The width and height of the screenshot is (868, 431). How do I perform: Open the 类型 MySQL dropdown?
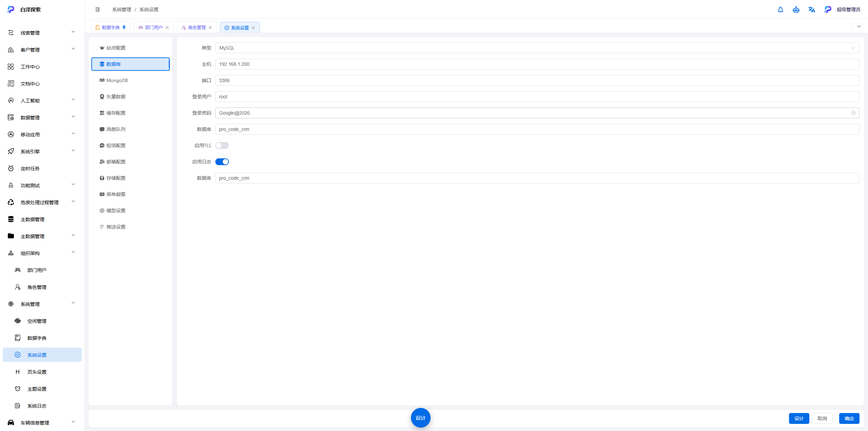[x=537, y=48]
